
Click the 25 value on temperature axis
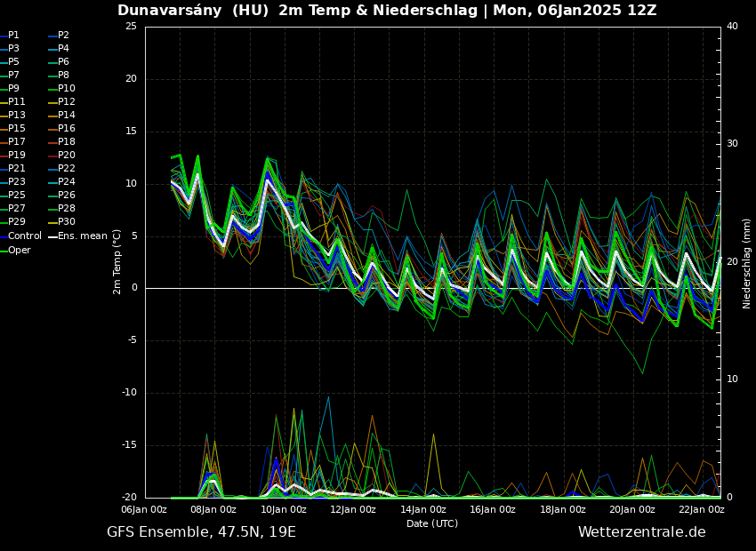[x=131, y=27]
